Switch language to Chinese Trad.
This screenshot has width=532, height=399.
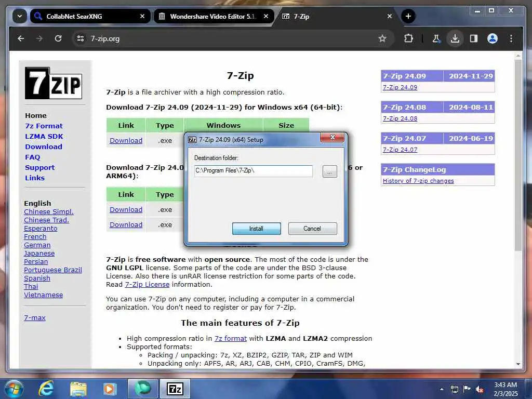(x=46, y=220)
